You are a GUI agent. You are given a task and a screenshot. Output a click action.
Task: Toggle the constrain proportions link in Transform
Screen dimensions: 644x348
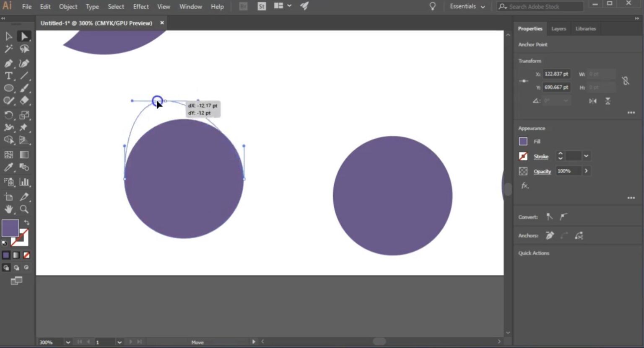coord(626,81)
